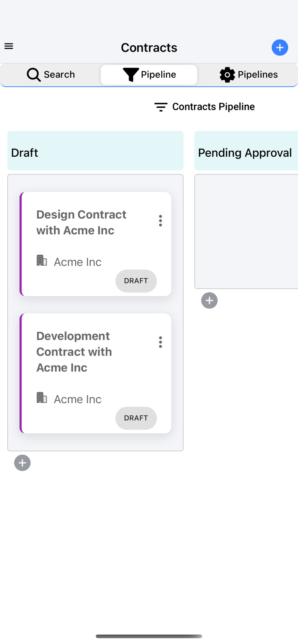
Task: Tap the blue plus icon to create a contract
Action: [280, 48]
